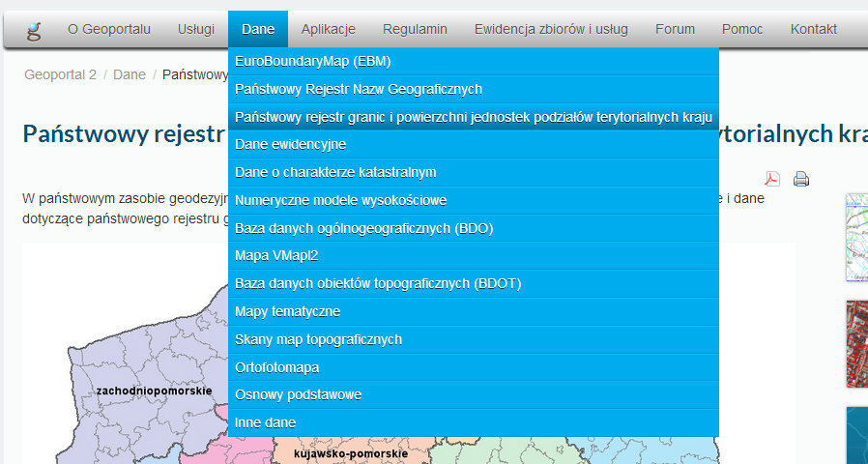
Task: Select EuroBoundaryMap (EBM) from dropdown
Action: [474, 62]
